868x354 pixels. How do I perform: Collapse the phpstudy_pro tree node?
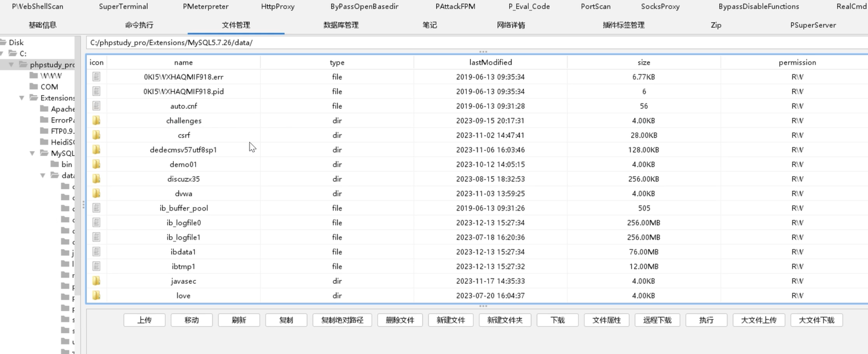point(11,65)
